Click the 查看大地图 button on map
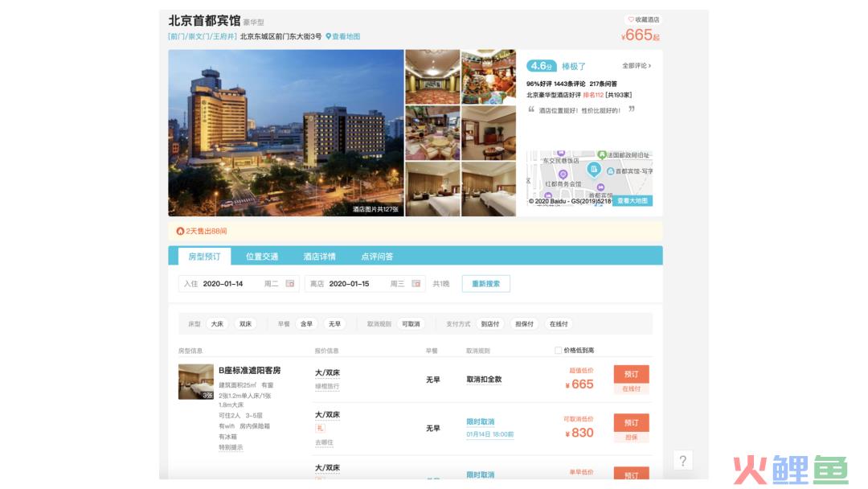 [633, 200]
